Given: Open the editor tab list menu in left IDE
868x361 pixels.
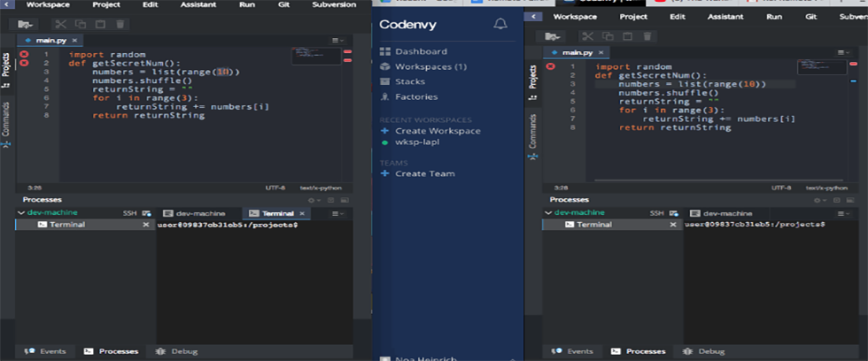Looking at the screenshot, I should click(337, 41).
